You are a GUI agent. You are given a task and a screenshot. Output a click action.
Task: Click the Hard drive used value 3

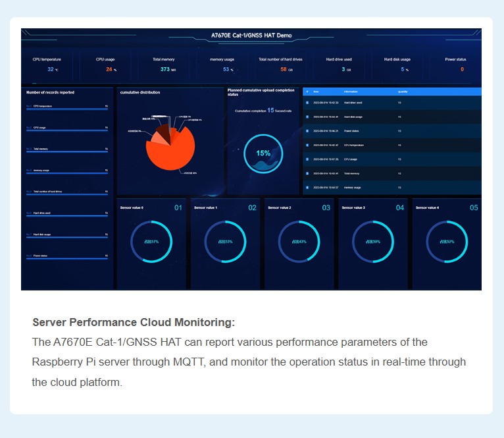(343, 69)
